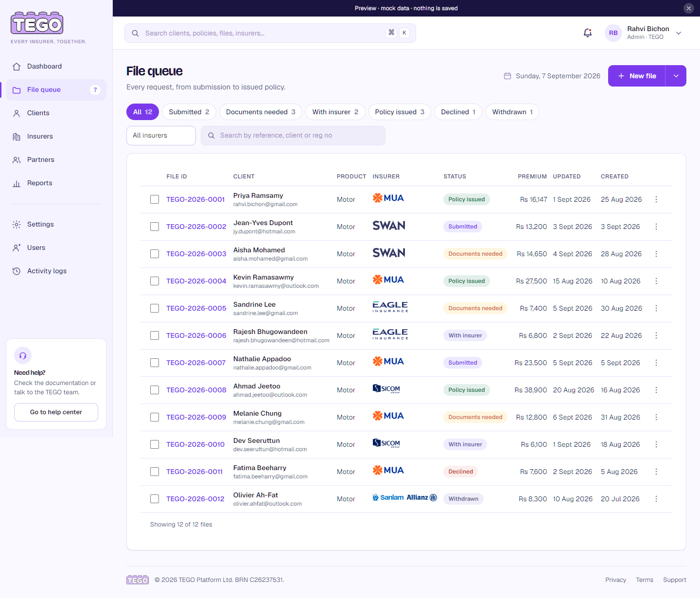The width and height of the screenshot is (700, 598).
Task: Expand the New file dropdown arrow
Action: click(x=676, y=76)
